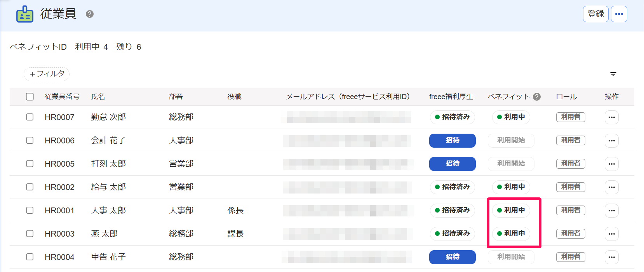Click 利用者 role tag for HR0006
This screenshot has width=644, height=272.
571,140
